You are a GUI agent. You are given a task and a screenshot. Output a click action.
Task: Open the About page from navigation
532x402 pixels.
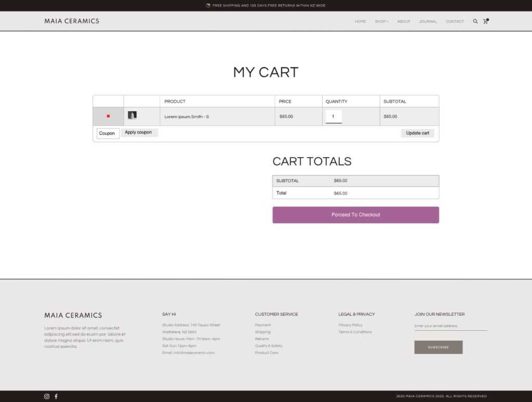pos(404,21)
